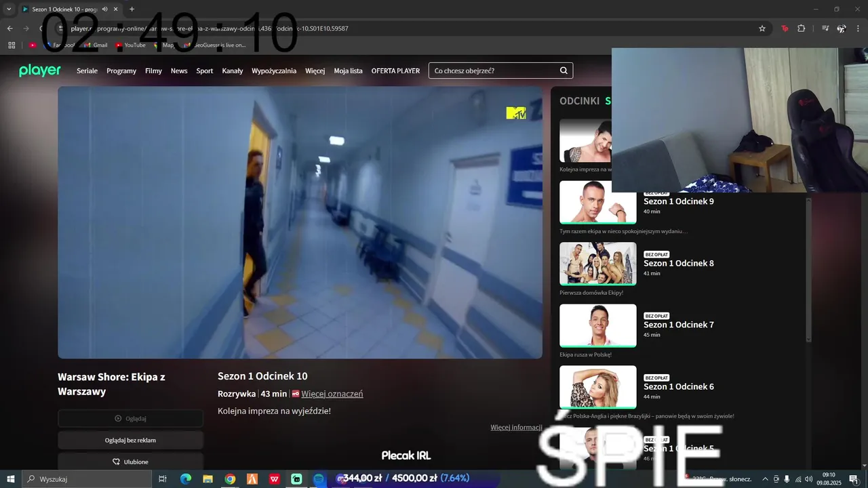Image resolution: width=868 pixels, height=488 pixels.
Task: Open the volume tray icon
Action: pos(808,479)
